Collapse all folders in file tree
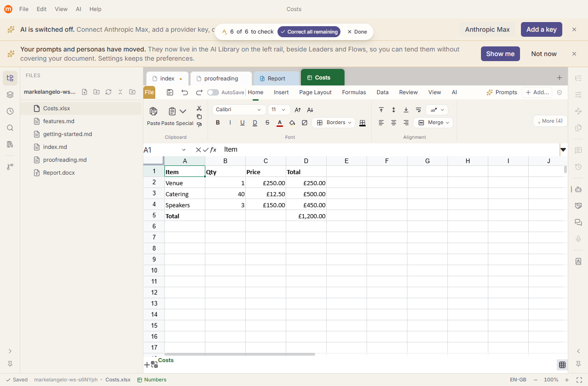 click(x=120, y=92)
